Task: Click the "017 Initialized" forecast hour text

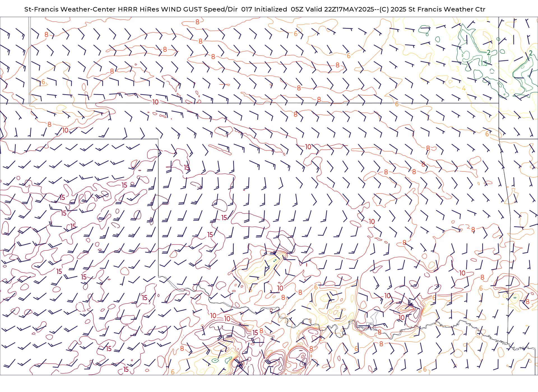Action: (264, 9)
